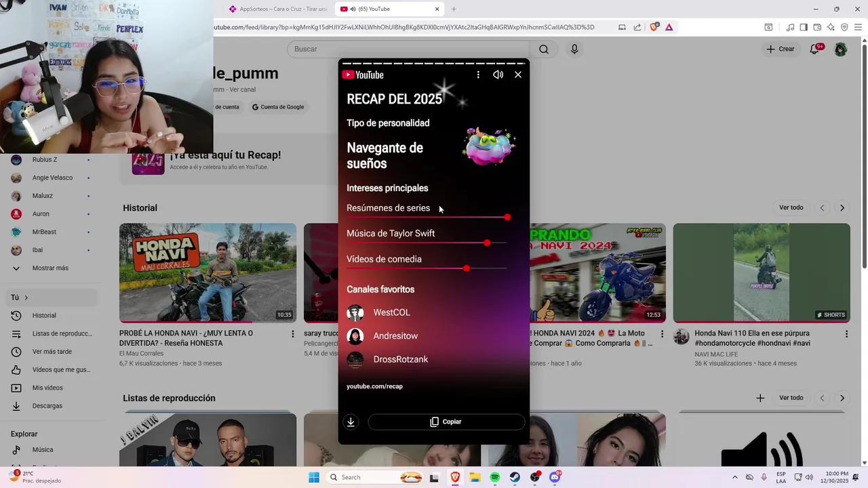This screenshot has width=868, height=488.
Task: Open Brave Wallet icon
Action: 817,27
